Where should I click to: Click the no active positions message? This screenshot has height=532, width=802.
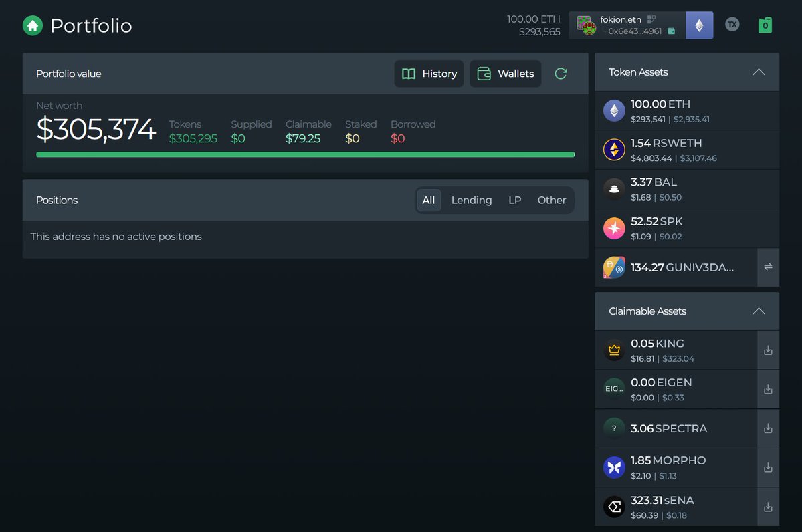(116, 237)
